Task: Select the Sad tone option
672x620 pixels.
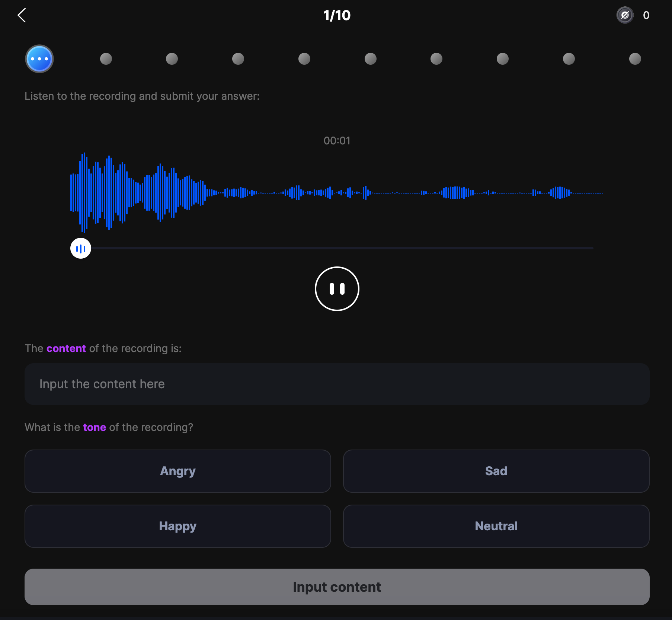Action: [x=496, y=471]
